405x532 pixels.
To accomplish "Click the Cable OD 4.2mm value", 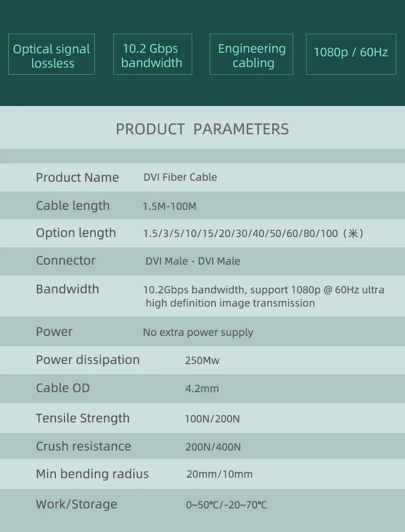I will click(202, 389).
